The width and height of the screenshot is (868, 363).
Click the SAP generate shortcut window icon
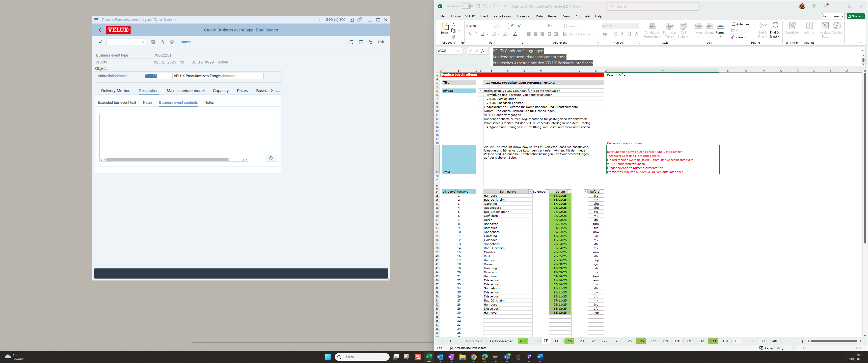[x=361, y=42]
